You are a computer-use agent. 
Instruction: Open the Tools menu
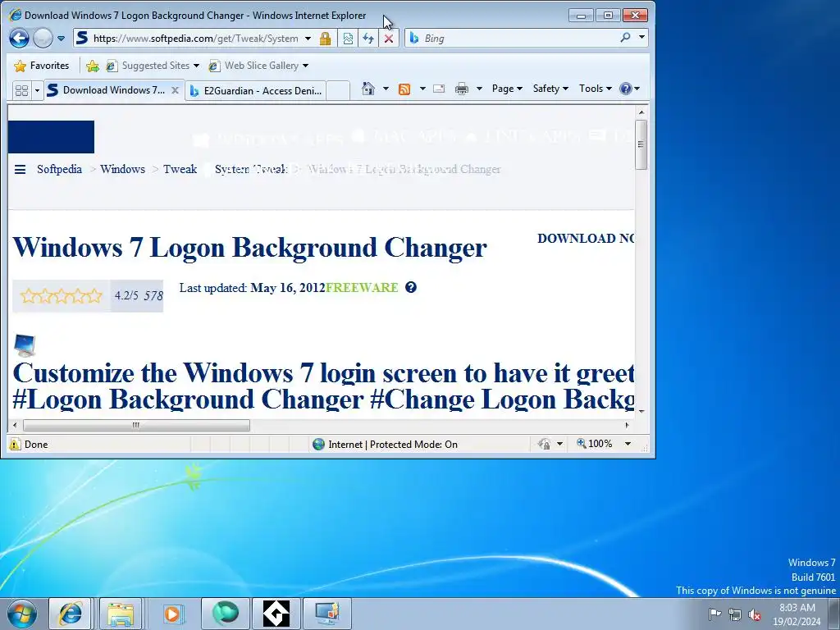point(595,89)
